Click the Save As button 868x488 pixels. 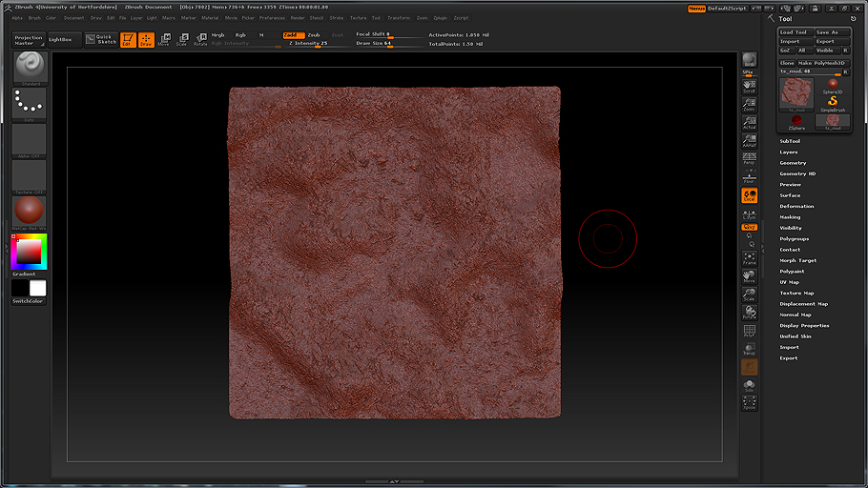(832, 32)
